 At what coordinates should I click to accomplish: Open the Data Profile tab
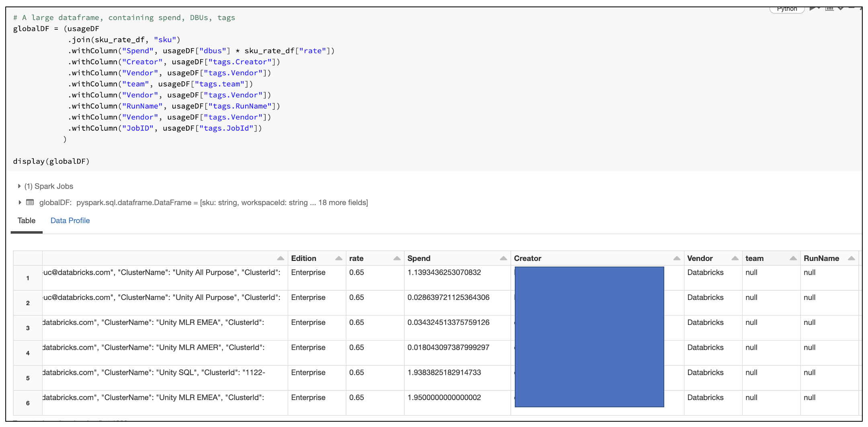70,221
